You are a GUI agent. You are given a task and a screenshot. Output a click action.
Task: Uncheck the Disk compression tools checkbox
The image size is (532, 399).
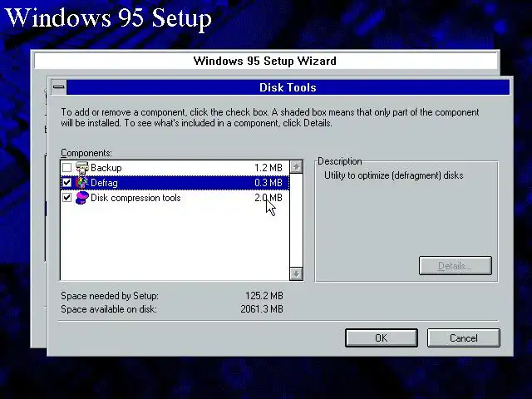(66, 198)
